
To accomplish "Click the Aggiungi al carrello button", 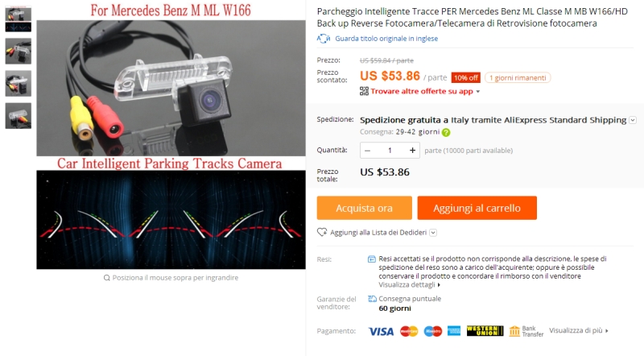I will click(x=477, y=208).
